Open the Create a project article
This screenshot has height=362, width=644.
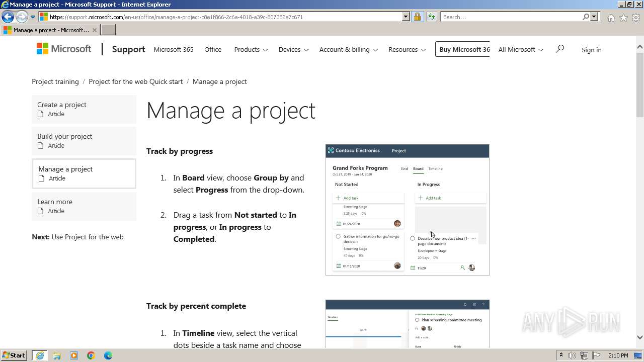[84, 109]
